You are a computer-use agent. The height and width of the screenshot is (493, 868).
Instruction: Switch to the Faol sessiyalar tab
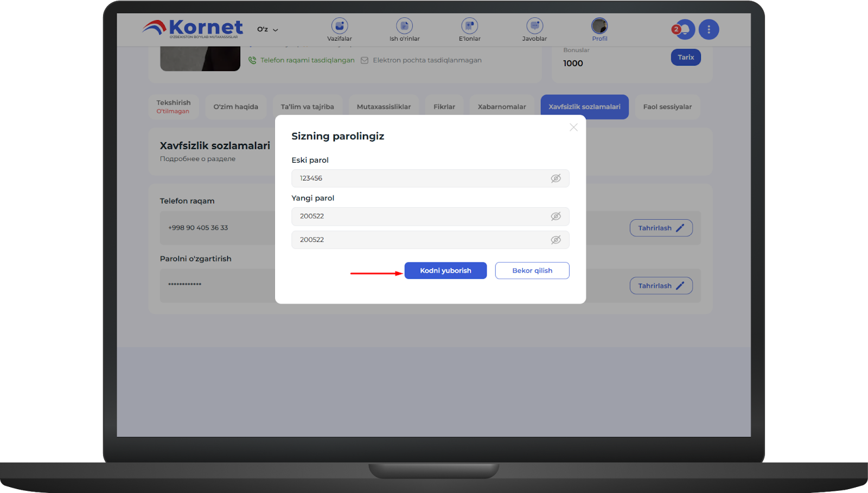(667, 107)
